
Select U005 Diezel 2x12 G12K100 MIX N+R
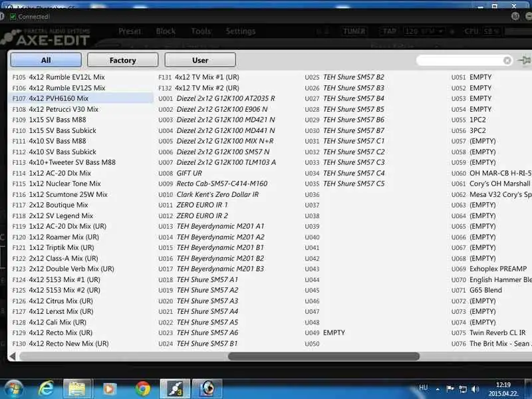pos(227,141)
